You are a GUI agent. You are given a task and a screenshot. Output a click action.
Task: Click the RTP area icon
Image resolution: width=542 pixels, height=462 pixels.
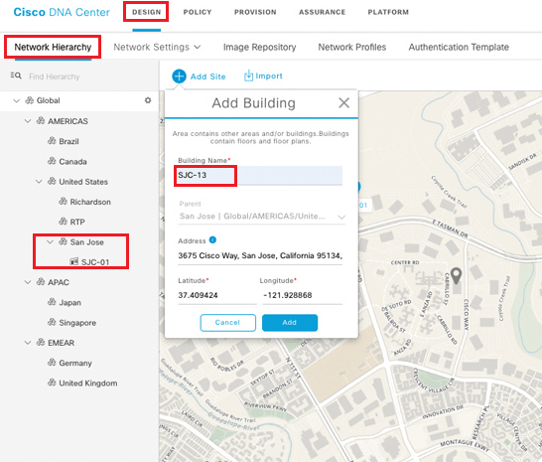(63, 221)
